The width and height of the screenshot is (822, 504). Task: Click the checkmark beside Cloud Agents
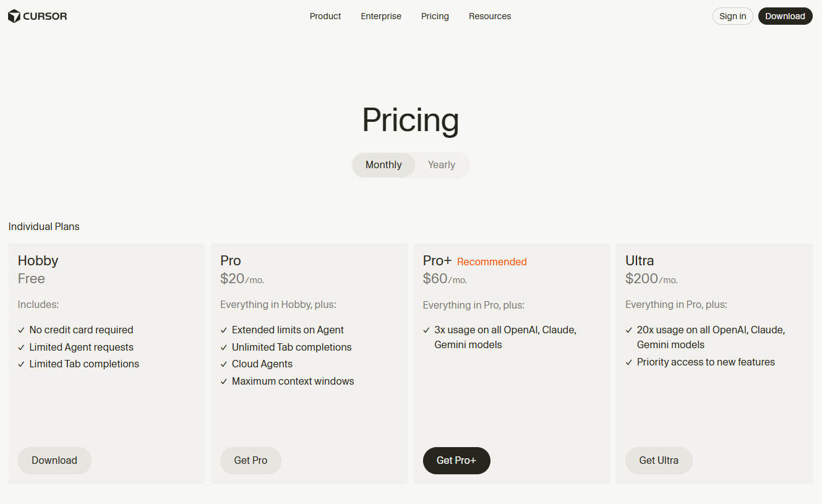click(x=223, y=364)
